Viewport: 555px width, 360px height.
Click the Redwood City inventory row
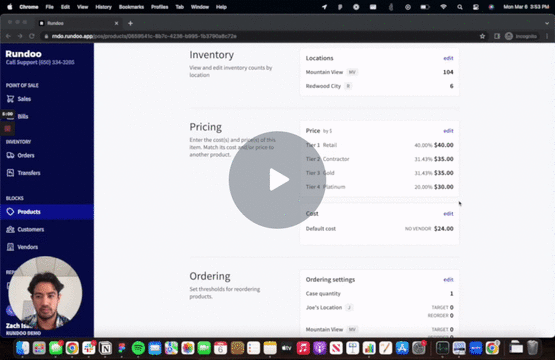[x=379, y=86]
